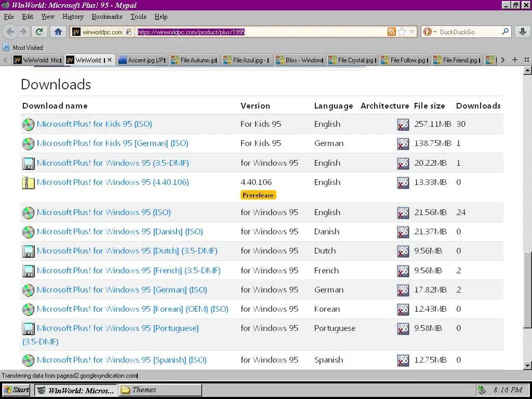Open Plus! for Windows 95 [Korean] (OEM) link
532x399 pixels.
pos(132,309)
